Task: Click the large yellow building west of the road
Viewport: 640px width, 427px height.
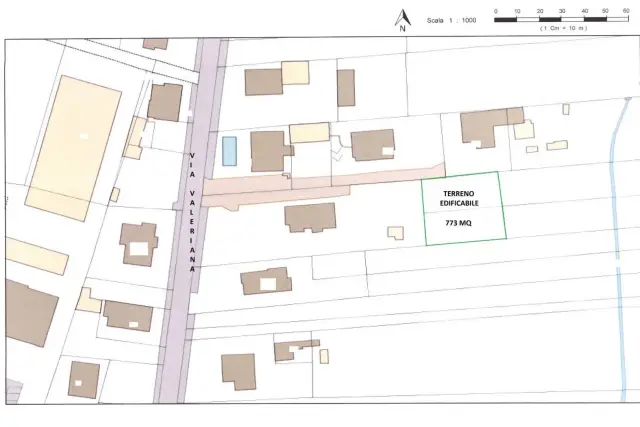Action: tap(73, 148)
